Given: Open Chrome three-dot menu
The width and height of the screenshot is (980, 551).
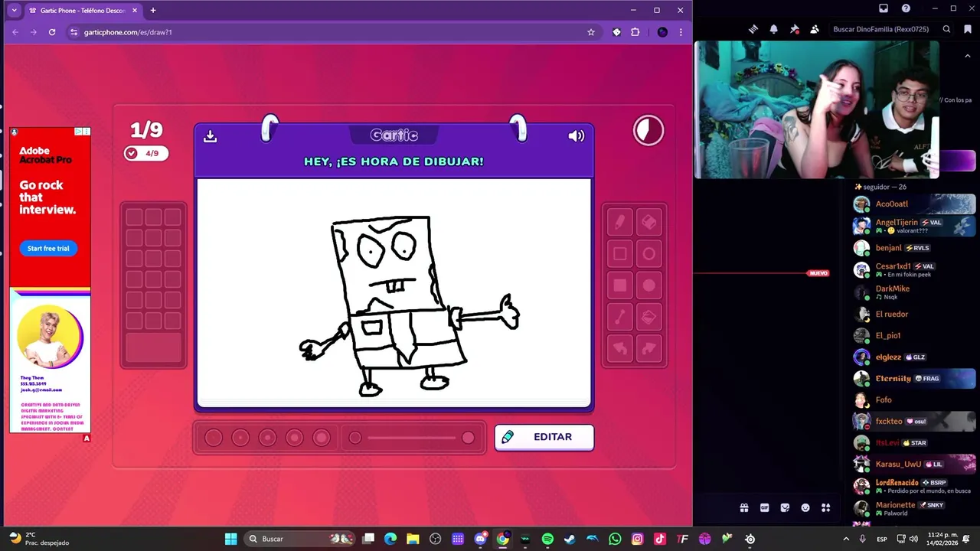Looking at the screenshot, I should point(681,32).
